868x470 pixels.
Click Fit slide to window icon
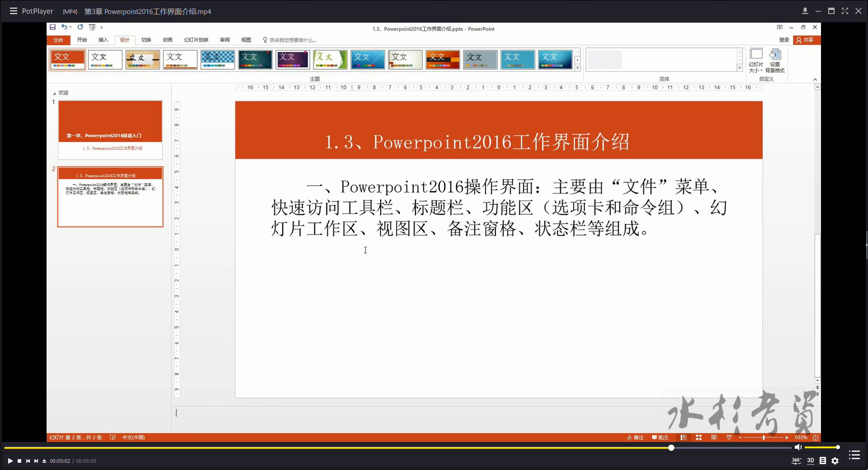816,437
